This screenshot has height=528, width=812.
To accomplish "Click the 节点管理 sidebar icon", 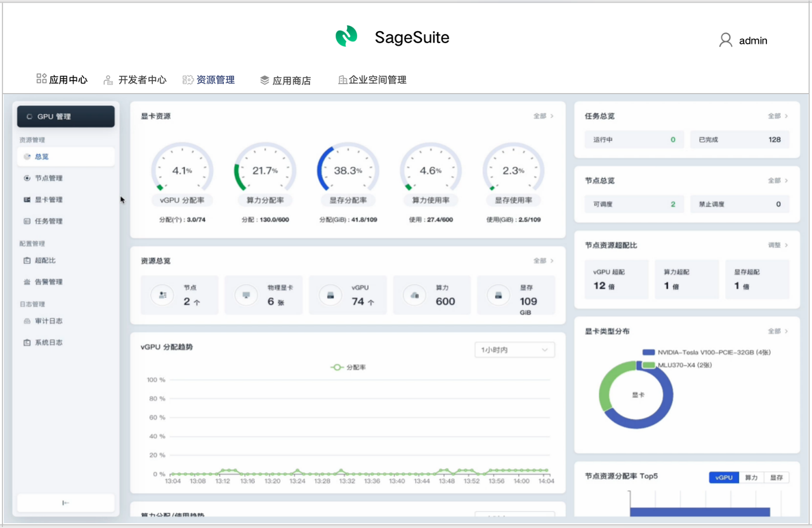I will (27, 178).
